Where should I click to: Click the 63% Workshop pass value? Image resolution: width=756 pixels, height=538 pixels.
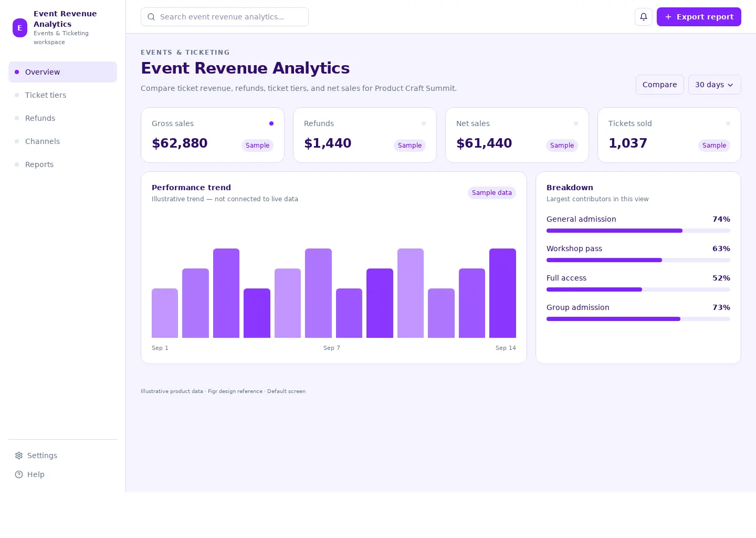pos(721,249)
